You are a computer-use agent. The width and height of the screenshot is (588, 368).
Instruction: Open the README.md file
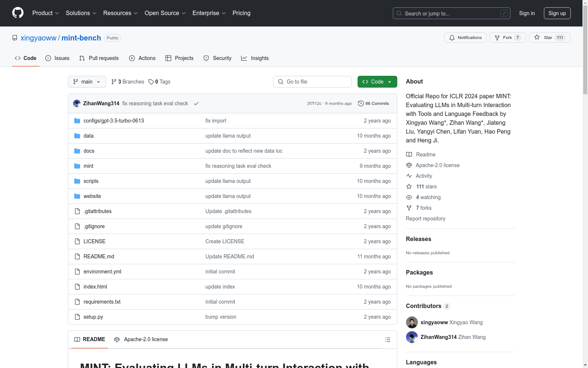[99, 256]
